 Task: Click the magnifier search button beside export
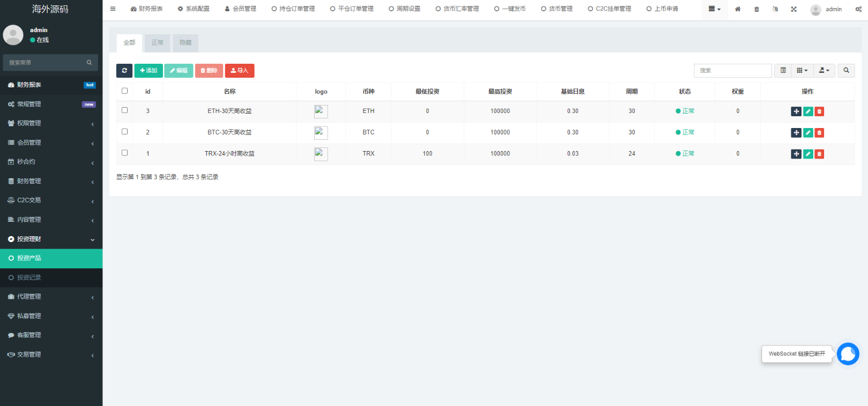pyautogui.click(x=846, y=71)
